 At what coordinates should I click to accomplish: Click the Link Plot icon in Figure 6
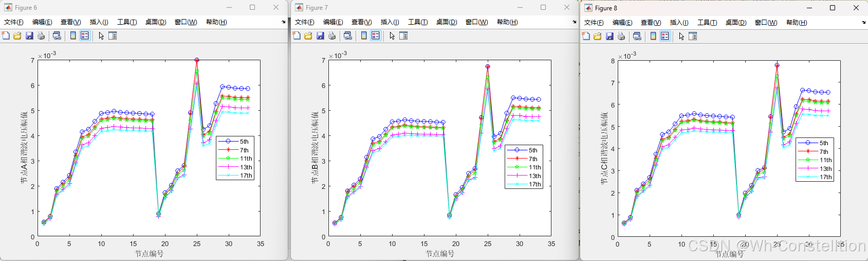point(57,36)
